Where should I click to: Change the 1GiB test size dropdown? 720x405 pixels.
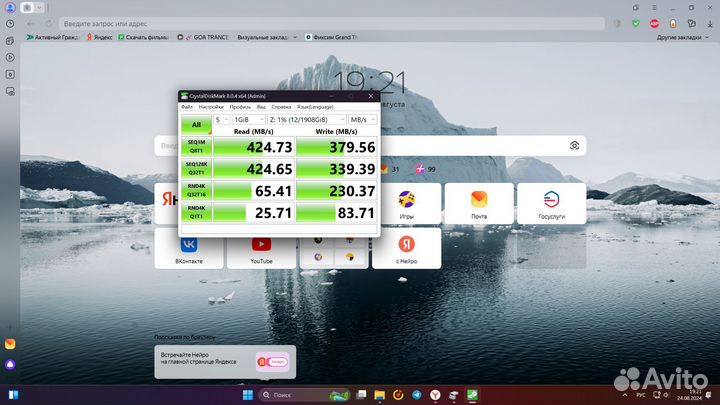tap(248, 119)
